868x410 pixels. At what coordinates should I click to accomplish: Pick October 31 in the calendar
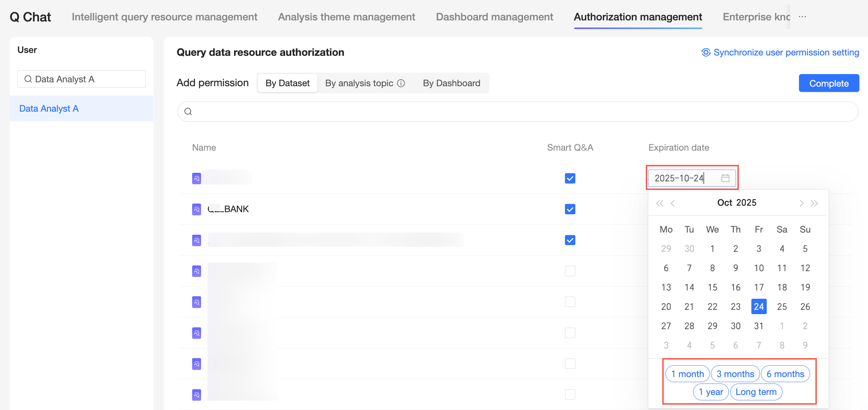point(759,326)
